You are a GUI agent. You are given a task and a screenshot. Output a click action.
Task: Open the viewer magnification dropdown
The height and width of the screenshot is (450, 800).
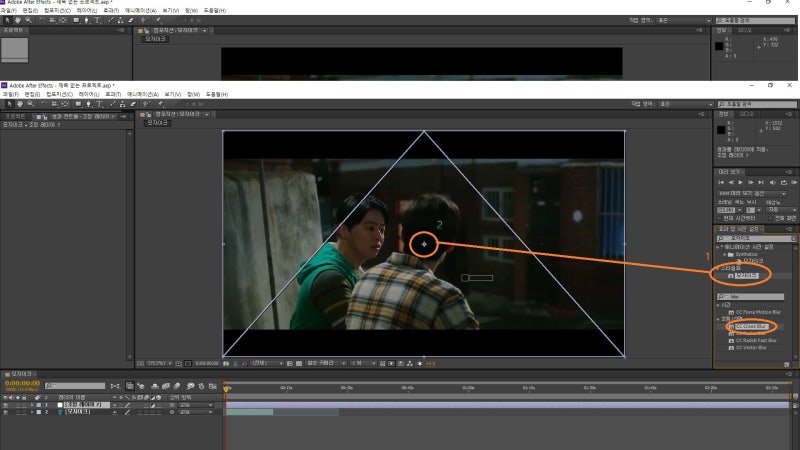159,363
